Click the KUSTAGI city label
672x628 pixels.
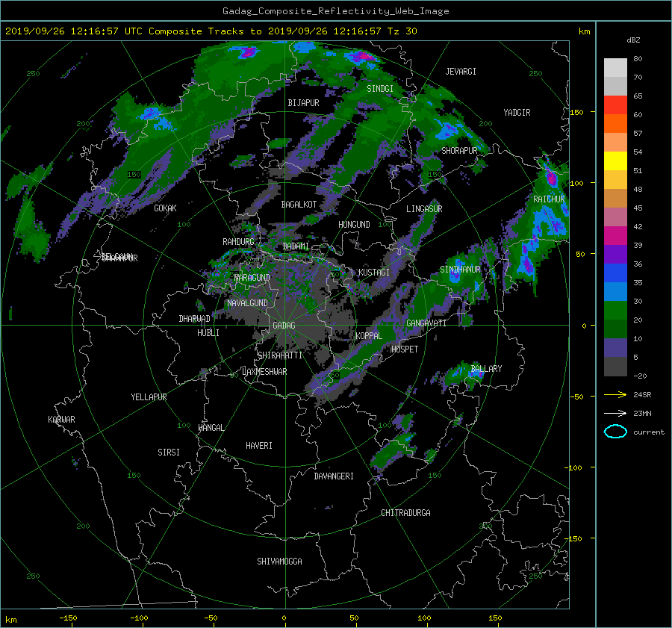coord(374,273)
